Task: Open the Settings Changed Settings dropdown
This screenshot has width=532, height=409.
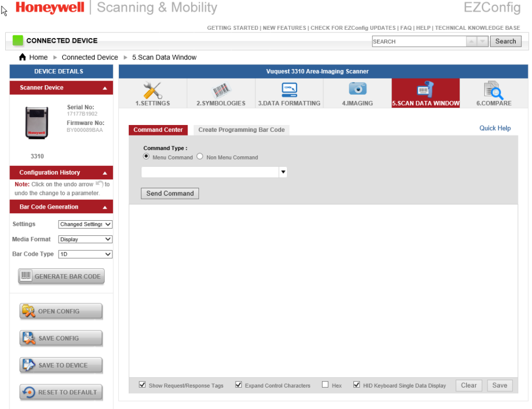Action: (85, 224)
